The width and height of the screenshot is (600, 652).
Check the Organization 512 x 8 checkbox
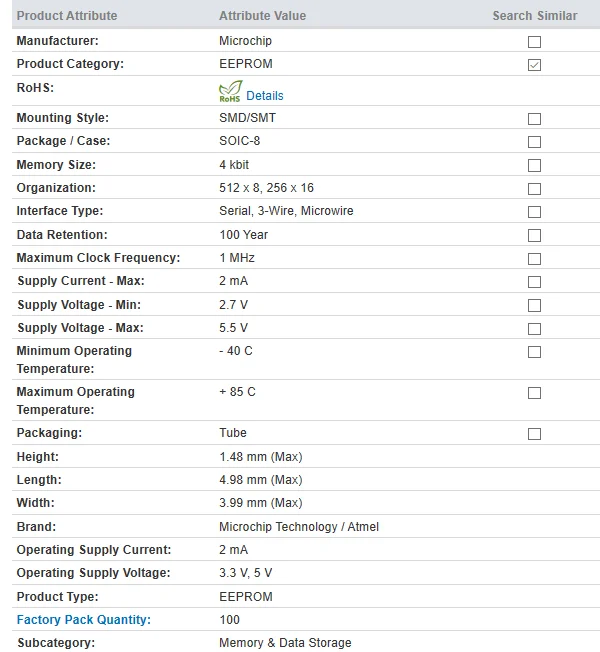click(534, 189)
